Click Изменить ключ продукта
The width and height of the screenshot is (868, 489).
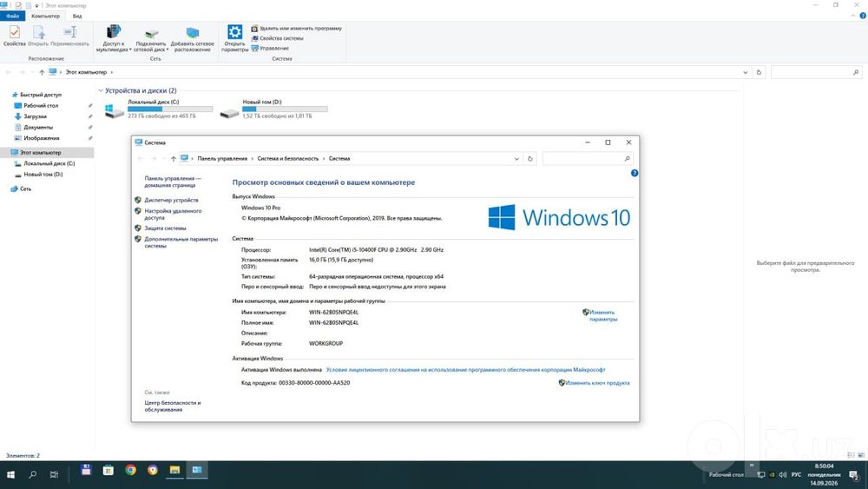pos(597,383)
